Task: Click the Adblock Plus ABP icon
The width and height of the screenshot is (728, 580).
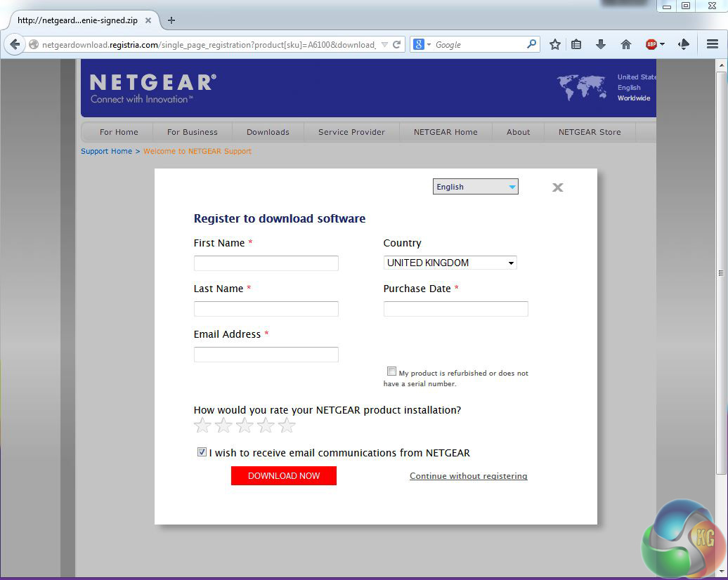Action: pos(651,44)
